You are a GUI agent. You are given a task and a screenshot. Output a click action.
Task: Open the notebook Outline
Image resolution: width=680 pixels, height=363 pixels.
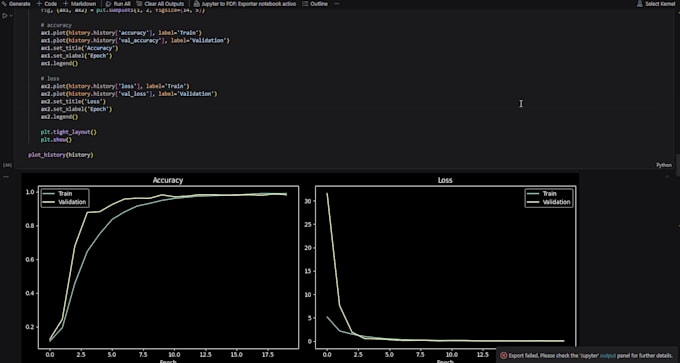pyautogui.click(x=315, y=3)
